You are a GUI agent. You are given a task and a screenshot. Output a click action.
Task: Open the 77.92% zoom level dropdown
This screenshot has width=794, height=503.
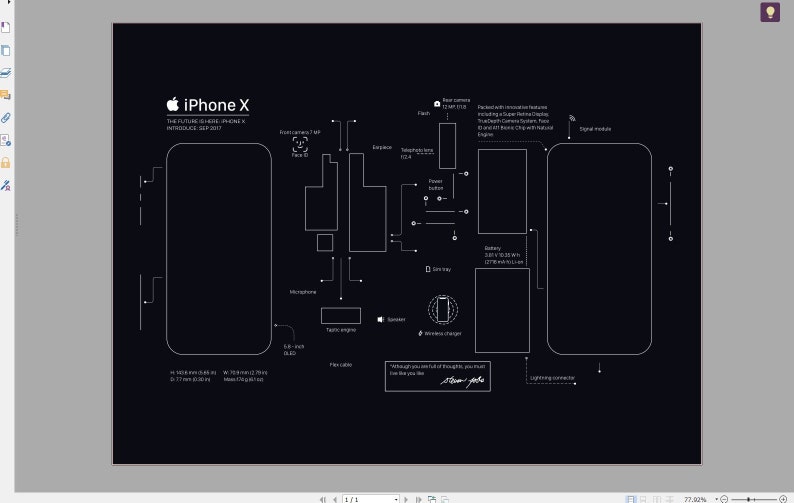pyautogui.click(x=717, y=499)
